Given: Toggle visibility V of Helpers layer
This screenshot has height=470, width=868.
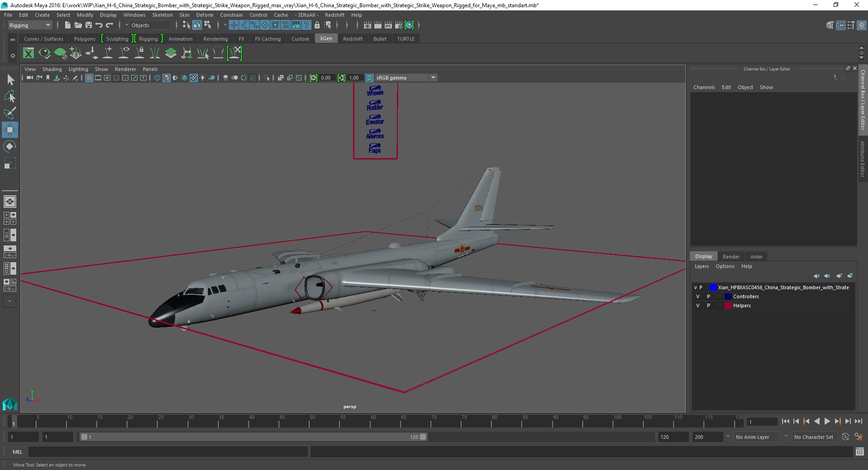Looking at the screenshot, I should click(698, 306).
